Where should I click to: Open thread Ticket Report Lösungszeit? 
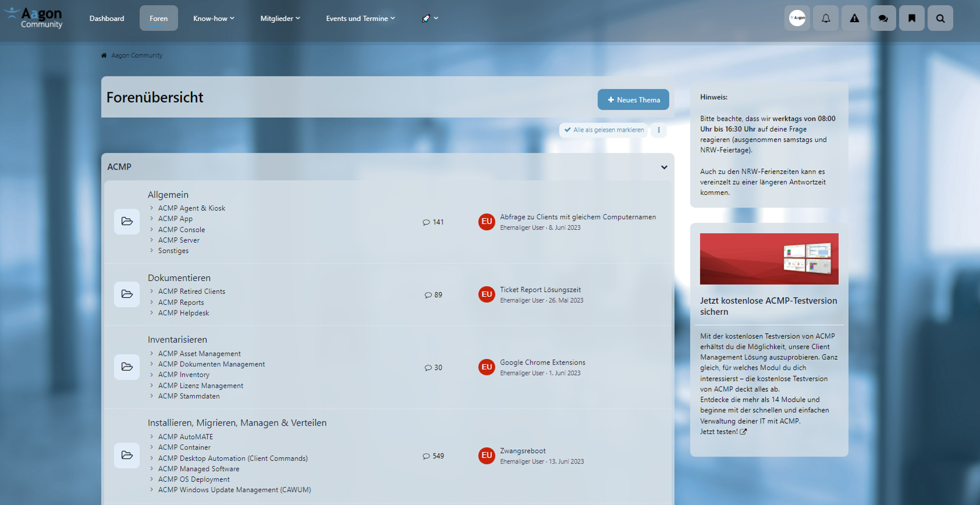[540, 290]
